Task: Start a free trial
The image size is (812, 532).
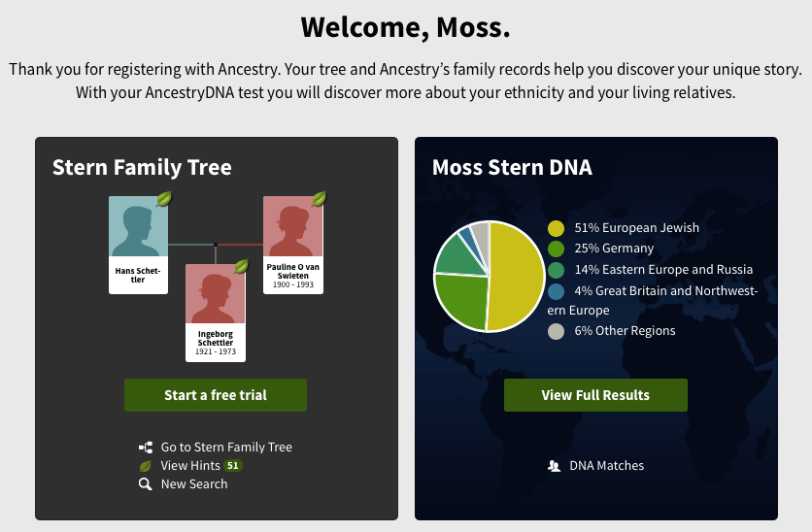Action: [x=216, y=395]
